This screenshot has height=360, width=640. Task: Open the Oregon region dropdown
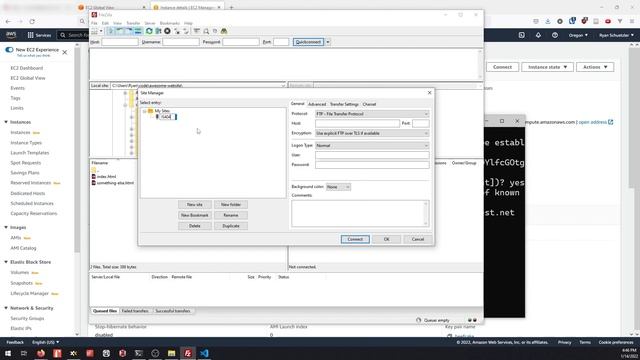click(578, 35)
